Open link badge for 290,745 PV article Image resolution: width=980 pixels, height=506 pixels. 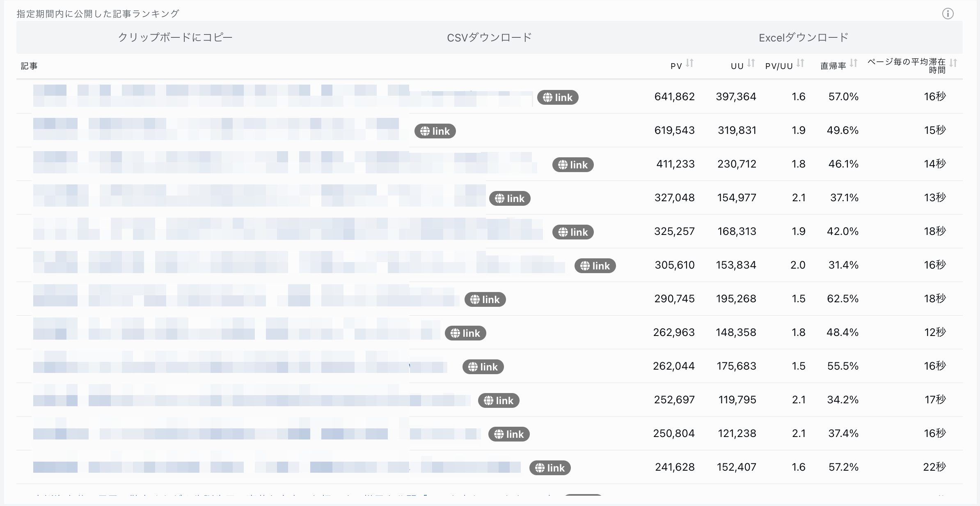(485, 299)
